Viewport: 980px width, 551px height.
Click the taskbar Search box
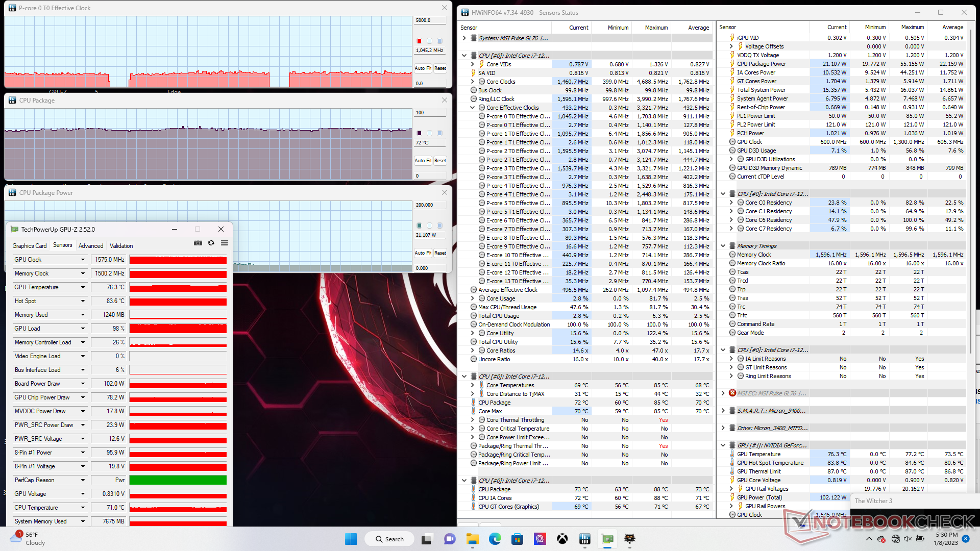tap(389, 539)
